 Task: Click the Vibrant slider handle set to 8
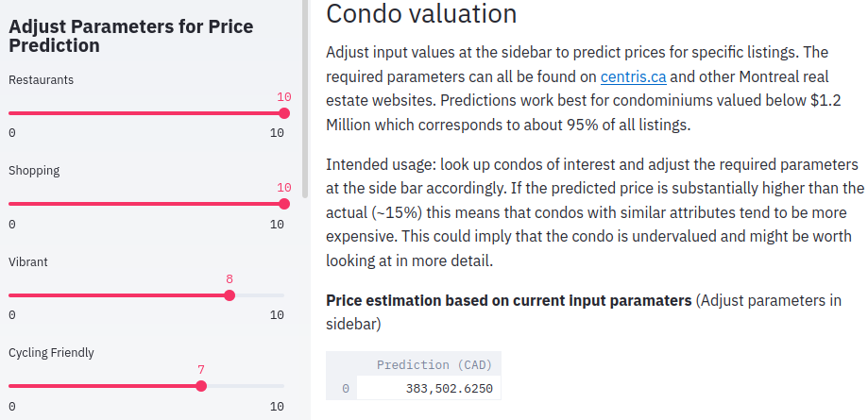pyautogui.click(x=230, y=295)
